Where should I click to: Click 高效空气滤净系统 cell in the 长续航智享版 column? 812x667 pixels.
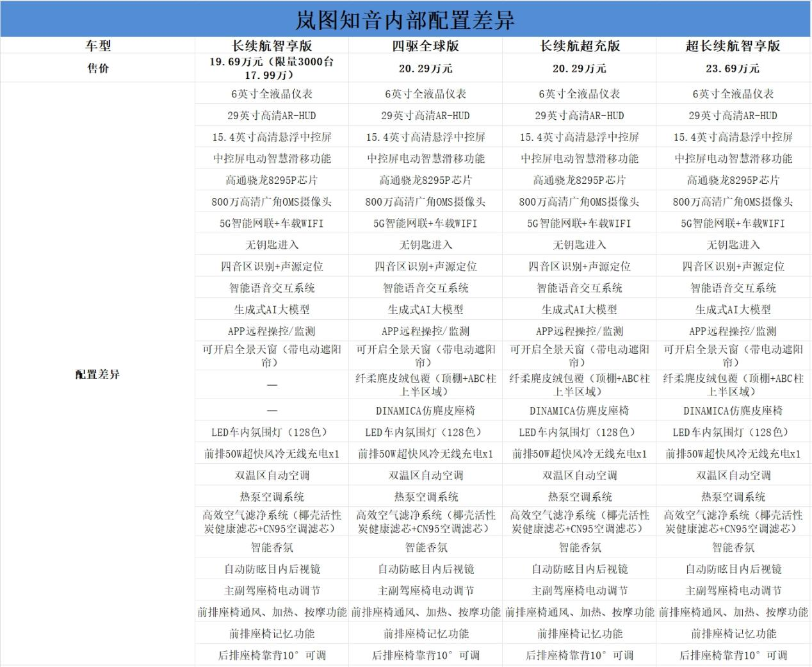pos(272,522)
